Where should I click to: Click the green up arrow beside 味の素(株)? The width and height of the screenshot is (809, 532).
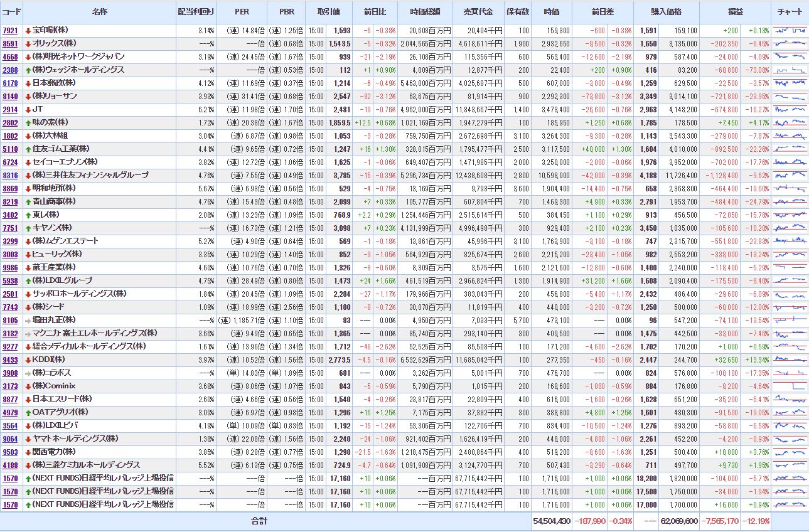pyautogui.click(x=28, y=122)
